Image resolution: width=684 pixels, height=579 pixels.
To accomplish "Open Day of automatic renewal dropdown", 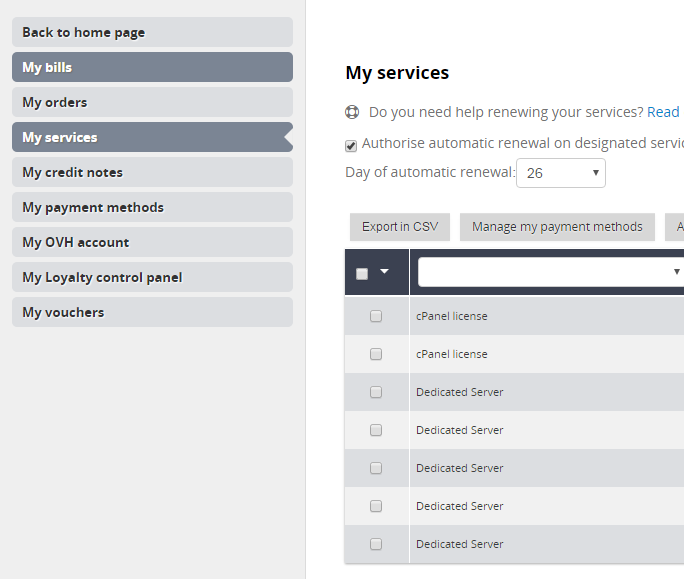I will pos(561,173).
